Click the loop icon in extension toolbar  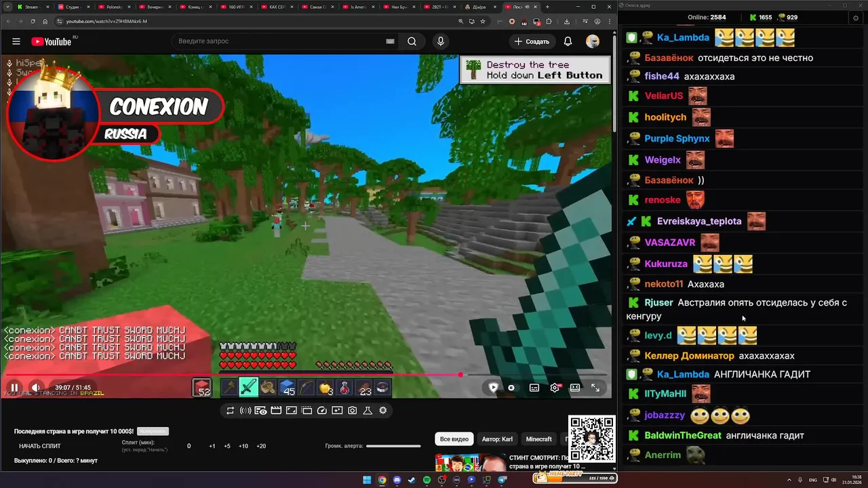[x=231, y=411]
